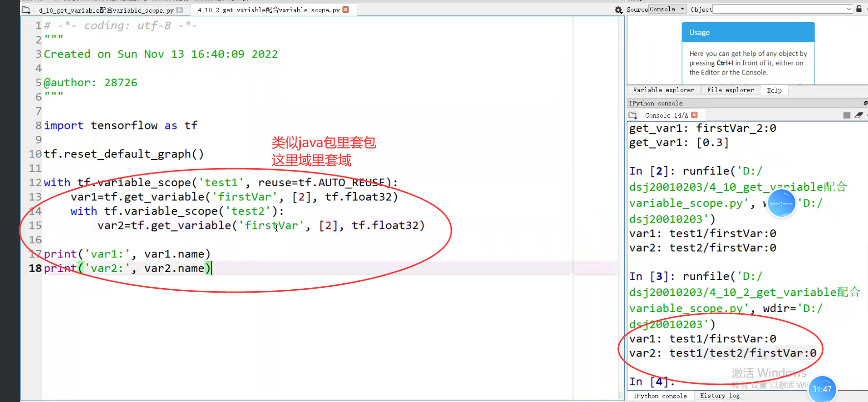The width and height of the screenshot is (868, 402).
Task: Click the 'In [3]:' console prompt
Action: point(652,276)
